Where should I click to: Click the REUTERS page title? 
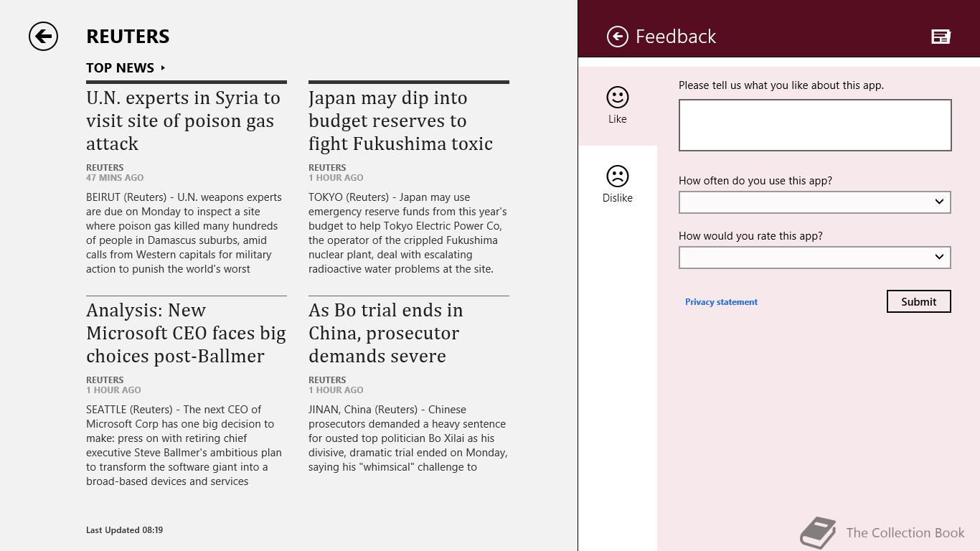[128, 37]
